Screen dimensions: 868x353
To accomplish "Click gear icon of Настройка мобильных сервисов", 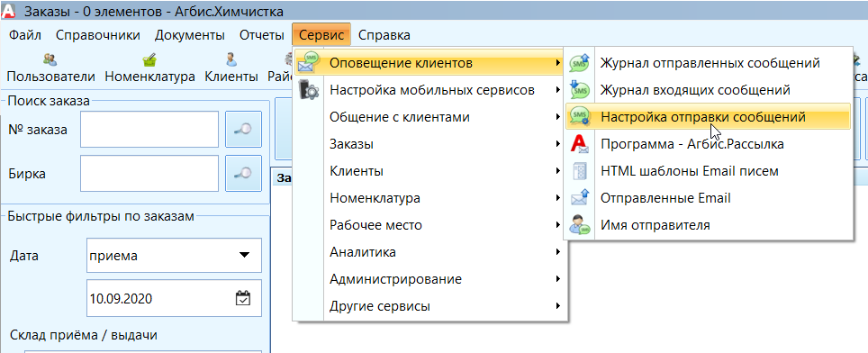I will [308, 90].
